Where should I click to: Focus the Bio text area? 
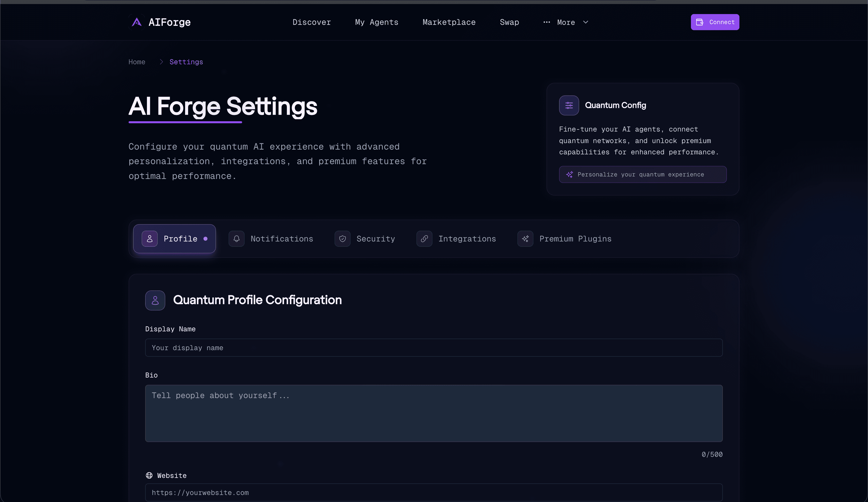coord(434,413)
